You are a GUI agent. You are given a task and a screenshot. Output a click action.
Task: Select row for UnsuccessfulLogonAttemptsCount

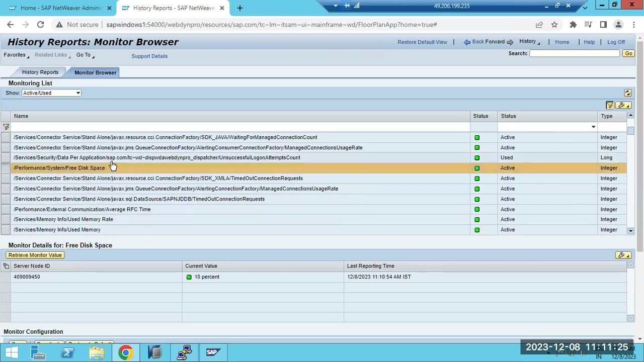(5, 158)
